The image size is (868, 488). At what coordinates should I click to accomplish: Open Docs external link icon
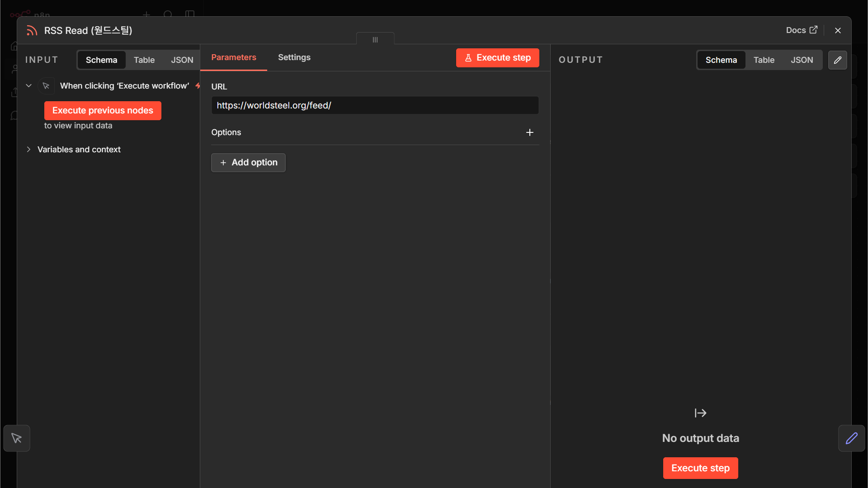pyautogui.click(x=813, y=30)
